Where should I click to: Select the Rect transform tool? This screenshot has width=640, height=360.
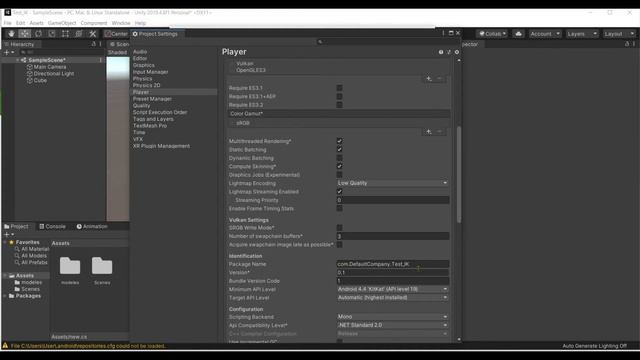pos(65,34)
